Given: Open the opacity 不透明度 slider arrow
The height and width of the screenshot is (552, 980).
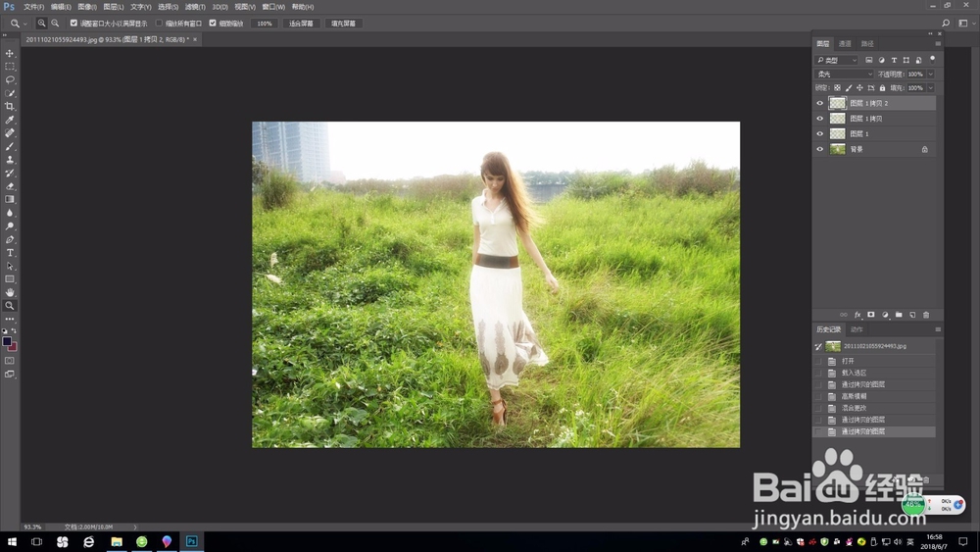Looking at the screenshot, I should coord(931,74).
